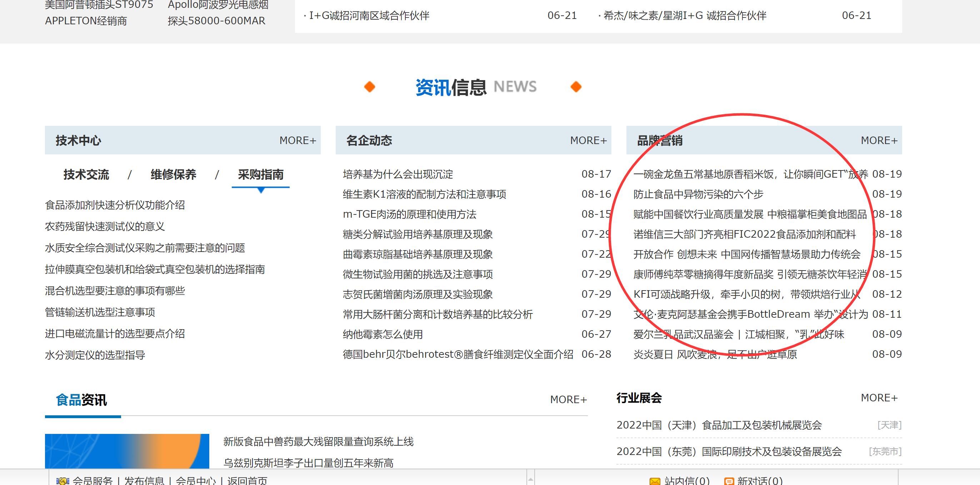Open article 农药残留快速测试仪的意义

point(105,227)
